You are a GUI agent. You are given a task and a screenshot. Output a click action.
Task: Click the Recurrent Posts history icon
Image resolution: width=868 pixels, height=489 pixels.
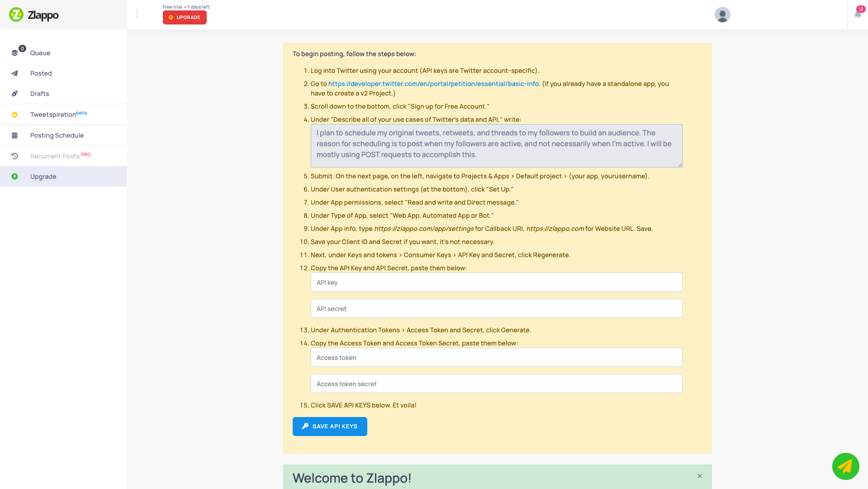[14, 156]
